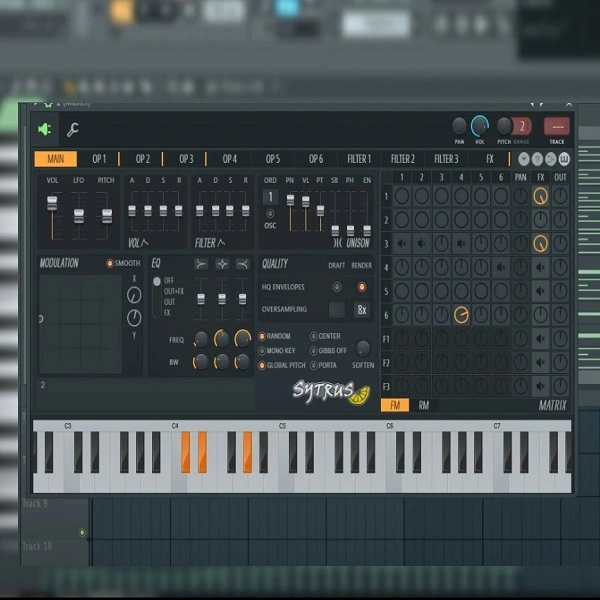Viewport: 600px width, 600px height.
Task: Click the channel PAN knob
Action: tap(459, 126)
